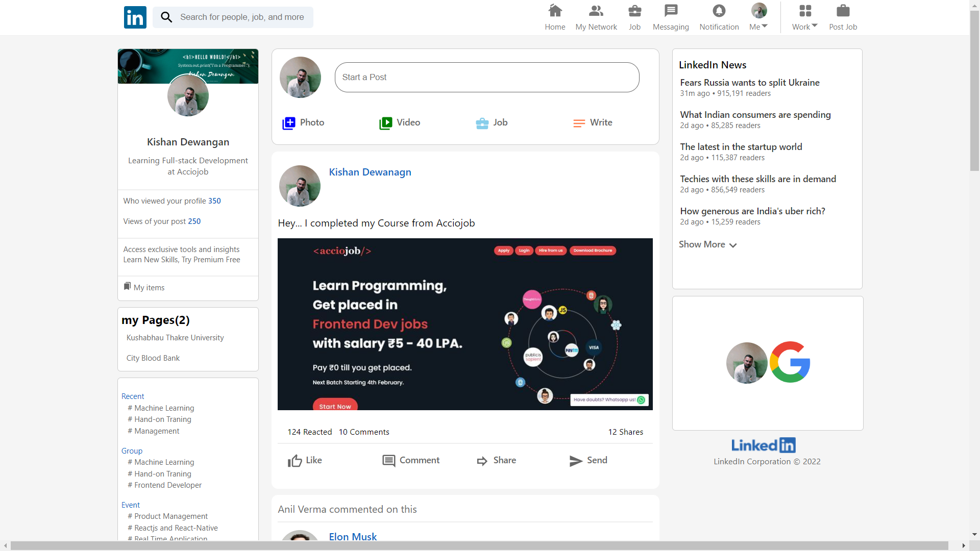Click the Job icon in post box
This screenshot has height=551, width=980.
coord(482,123)
